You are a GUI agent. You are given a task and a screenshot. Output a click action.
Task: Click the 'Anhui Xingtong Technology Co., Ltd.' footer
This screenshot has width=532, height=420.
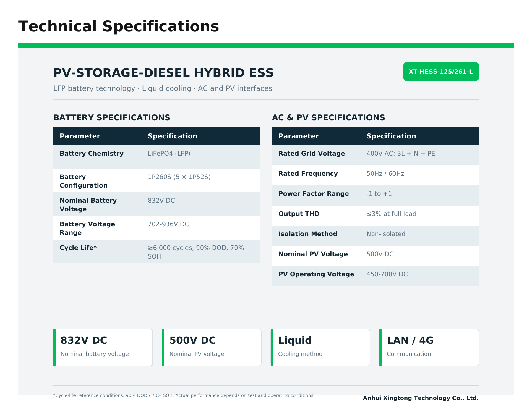421,398
